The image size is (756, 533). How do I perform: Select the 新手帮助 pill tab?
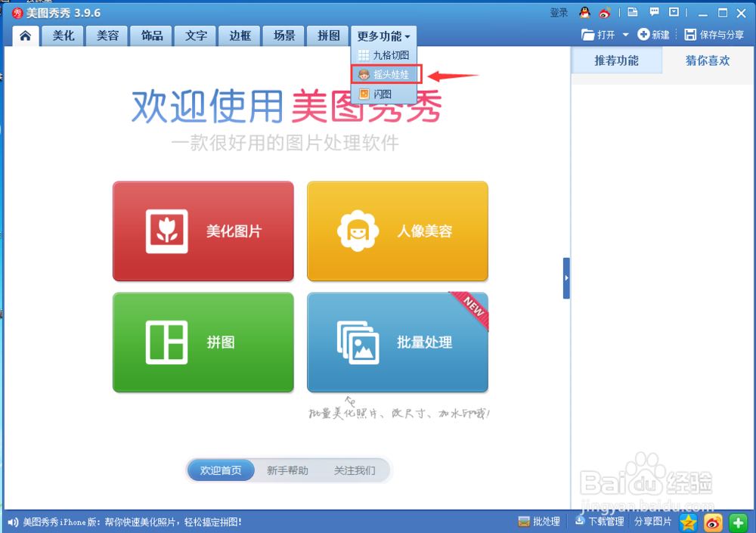[287, 470]
